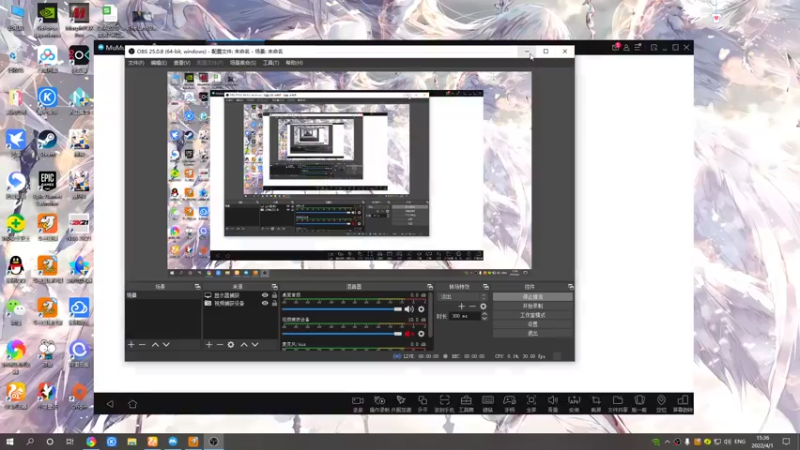
Task: Open 视频捕获设备 mixer settings gear
Action: 421,334
